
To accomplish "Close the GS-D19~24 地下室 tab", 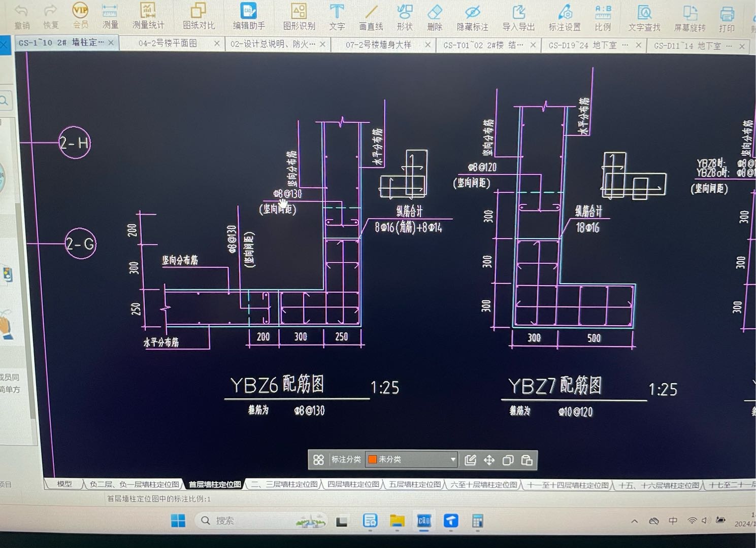I will click(x=639, y=46).
